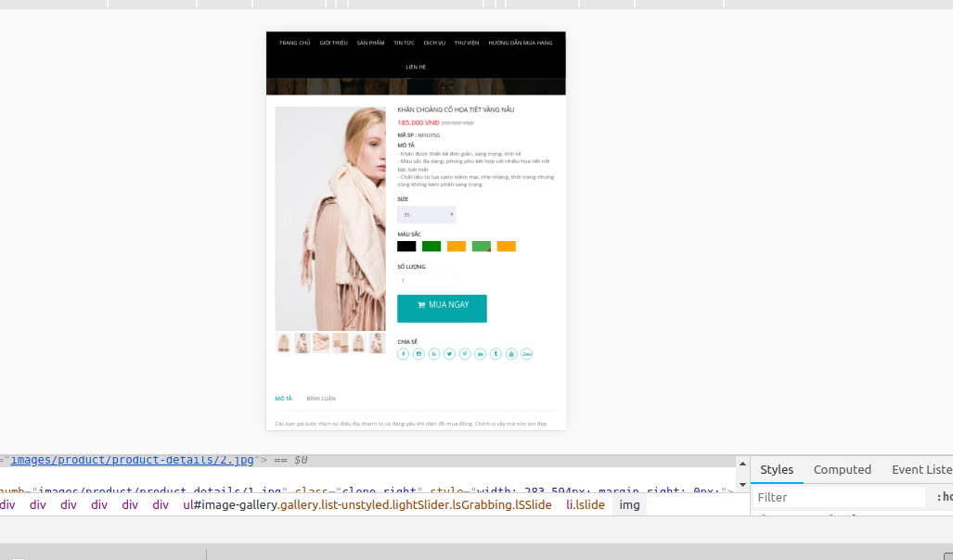Open the SẢN PHẨM menu item
Image resolution: width=953 pixels, height=560 pixels.
point(371,44)
